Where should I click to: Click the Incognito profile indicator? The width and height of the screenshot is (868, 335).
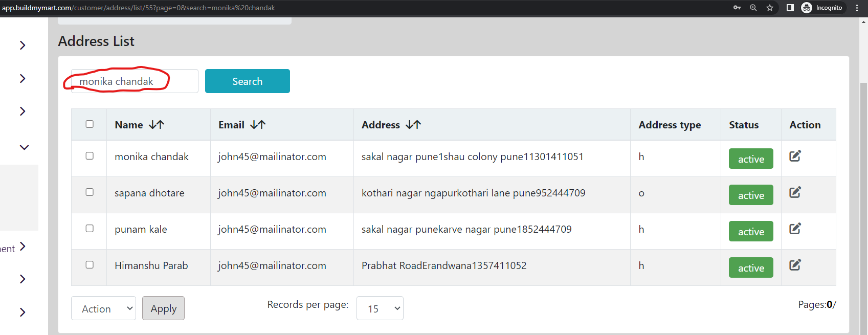(822, 8)
